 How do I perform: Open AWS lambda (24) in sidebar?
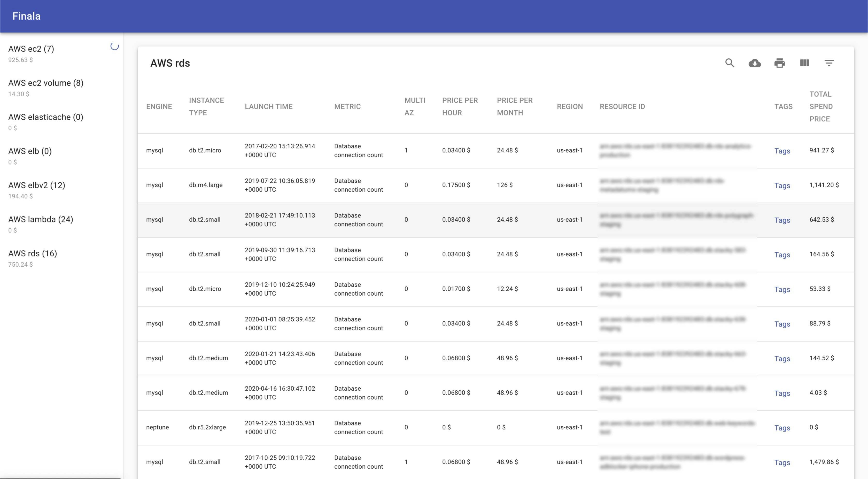click(x=41, y=219)
